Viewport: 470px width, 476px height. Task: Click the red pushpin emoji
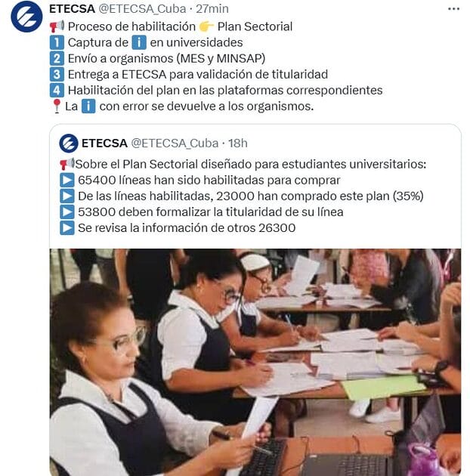point(57,107)
